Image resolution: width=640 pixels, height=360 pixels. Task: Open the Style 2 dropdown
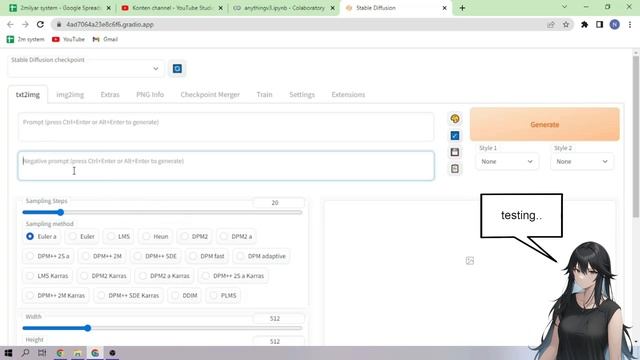pyautogui.click(x=582, y=162)
